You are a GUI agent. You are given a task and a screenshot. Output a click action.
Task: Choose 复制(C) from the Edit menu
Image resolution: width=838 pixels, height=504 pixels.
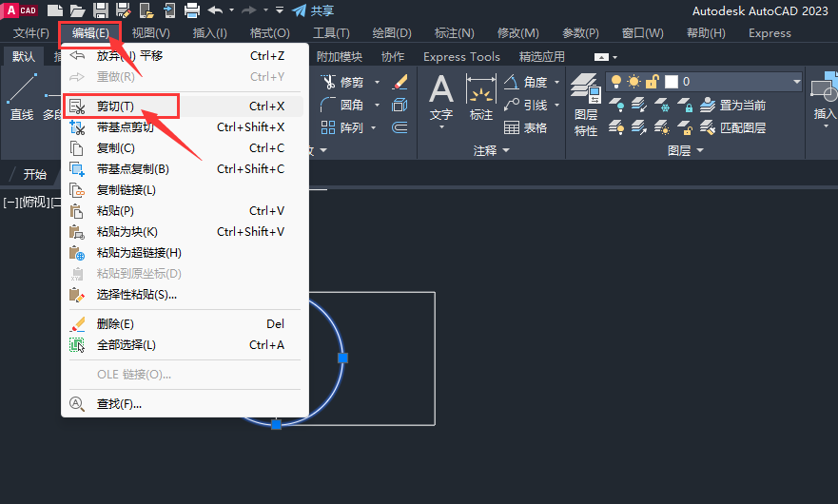pyautogui.click(x=183, y=148)
